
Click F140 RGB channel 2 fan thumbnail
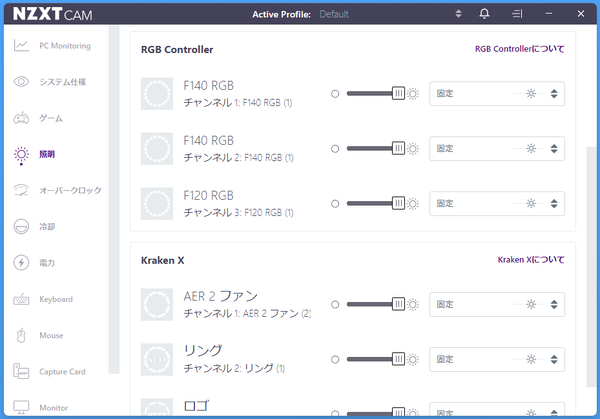157,148
